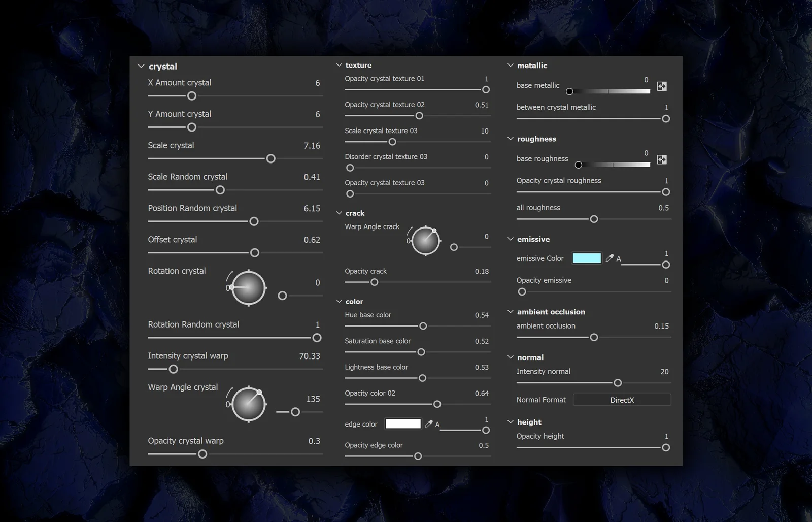
Task: Collapse the texture section
Action: pyautogui.click(x=339, y=65)
